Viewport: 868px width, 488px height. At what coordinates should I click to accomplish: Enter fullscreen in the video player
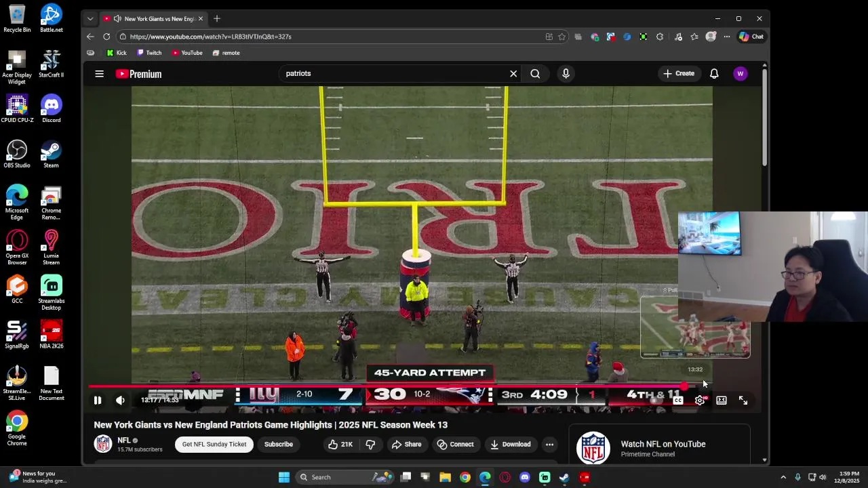(x=743, y=401)
